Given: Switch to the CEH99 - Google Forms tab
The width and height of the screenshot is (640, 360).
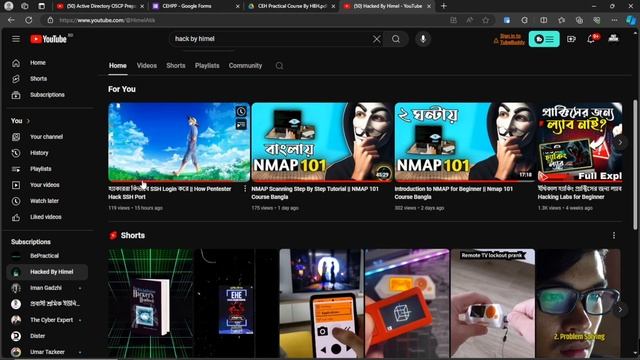Looking at the screenshot, I should tap(195, 6).
